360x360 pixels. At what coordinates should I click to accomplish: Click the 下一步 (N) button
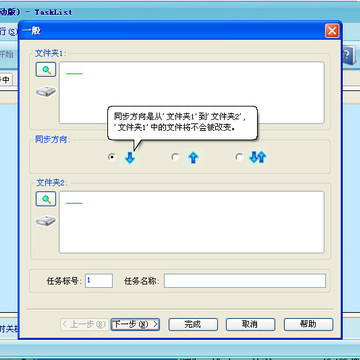tap(135, 324)
